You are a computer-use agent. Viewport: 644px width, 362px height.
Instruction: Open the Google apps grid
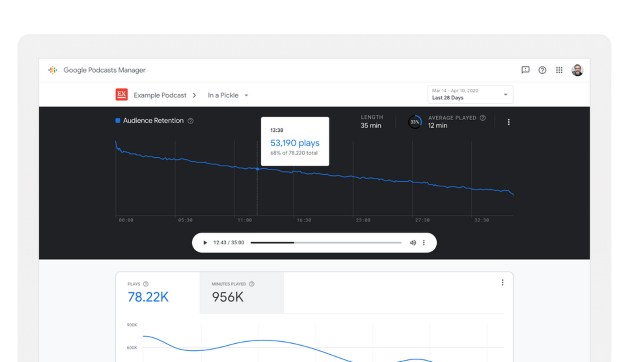tap(559, 70)
